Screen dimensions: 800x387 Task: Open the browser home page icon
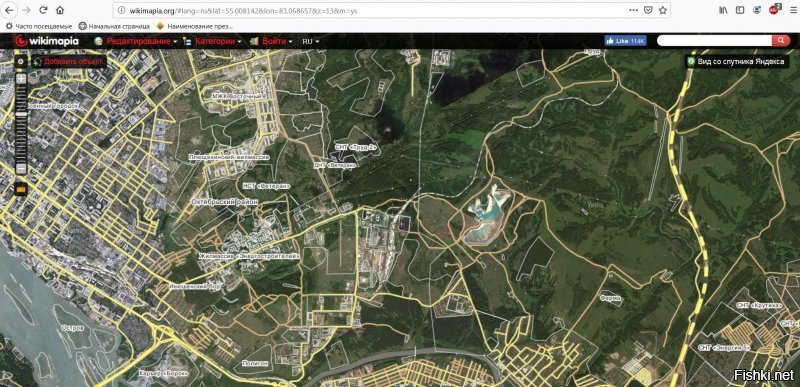60,10
